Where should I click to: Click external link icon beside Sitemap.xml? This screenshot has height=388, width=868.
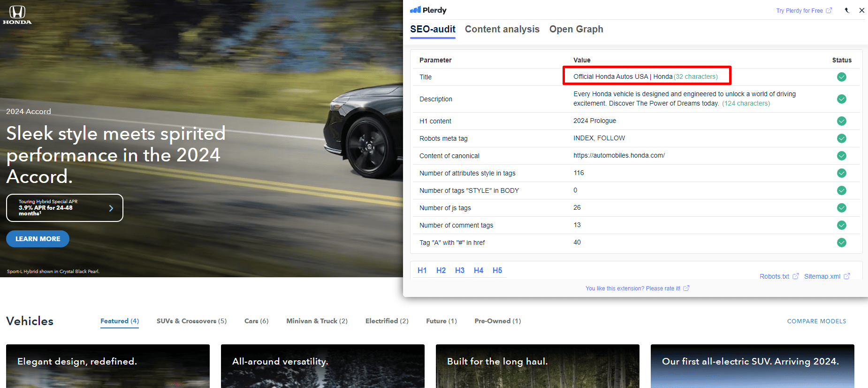point(847,276)
